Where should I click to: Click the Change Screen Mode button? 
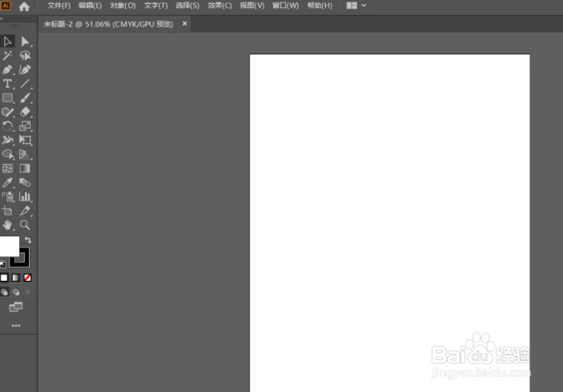click(16, 307)
